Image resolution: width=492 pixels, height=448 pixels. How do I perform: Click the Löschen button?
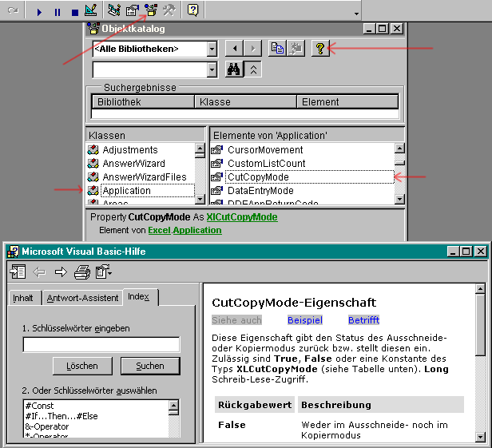[82, 366]
